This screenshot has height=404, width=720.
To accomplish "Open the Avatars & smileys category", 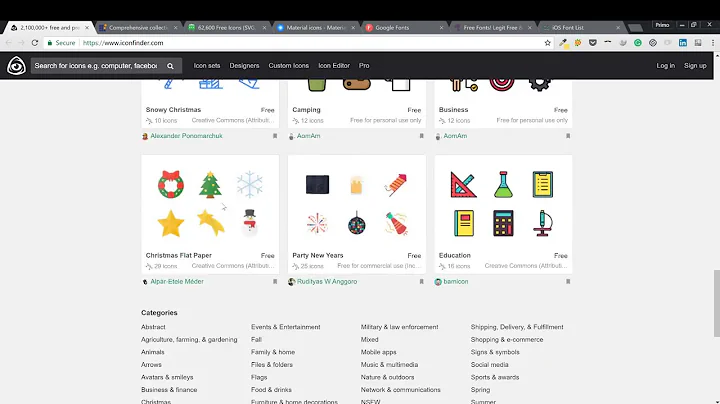I will pyautogui.click(x=167, y=377).
